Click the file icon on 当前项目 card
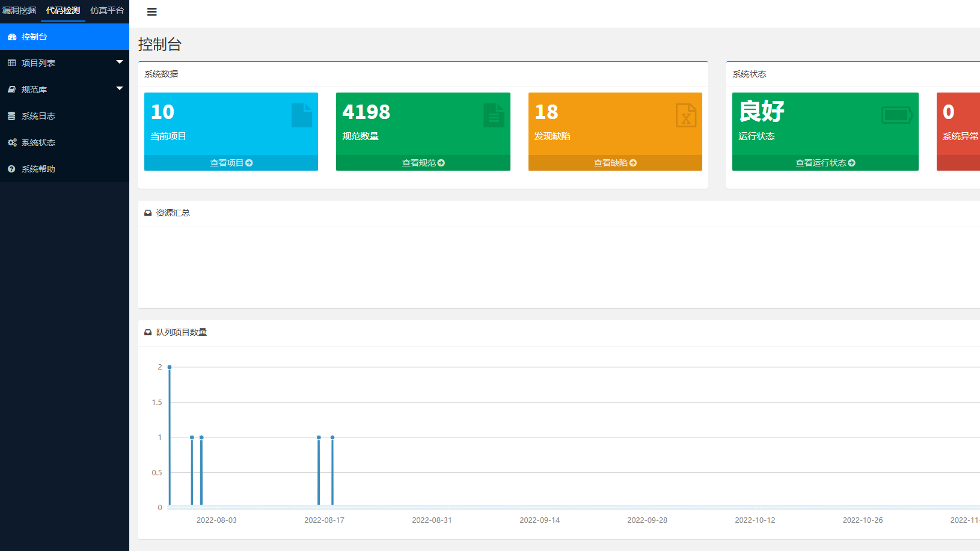This screenshot has width=980, height=551. pyautogui.click(x=302, y=115)
